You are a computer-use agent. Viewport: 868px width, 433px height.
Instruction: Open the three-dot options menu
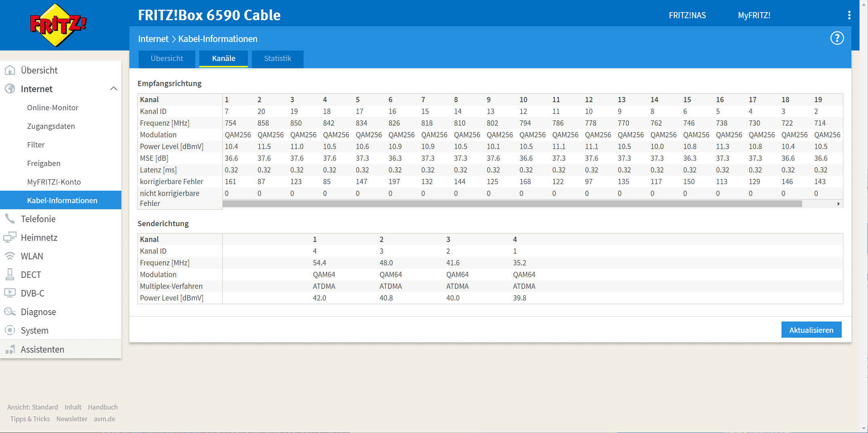[849, 15]
